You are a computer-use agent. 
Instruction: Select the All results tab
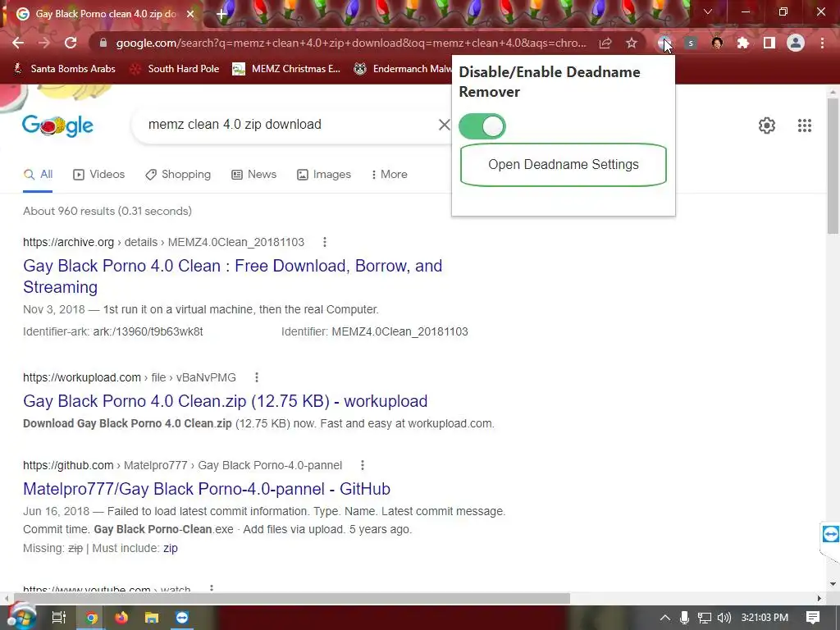[38, 175]
